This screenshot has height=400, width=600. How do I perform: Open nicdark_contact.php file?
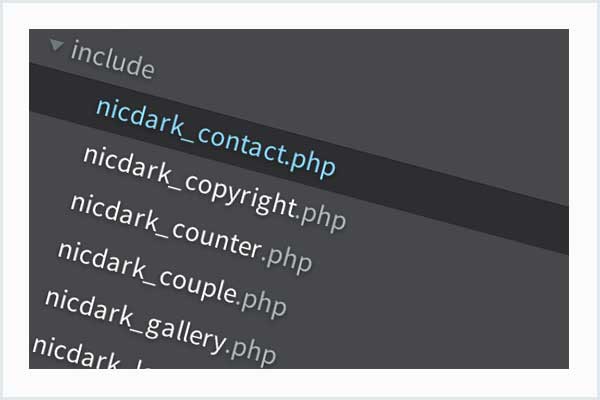click(215, 139)
